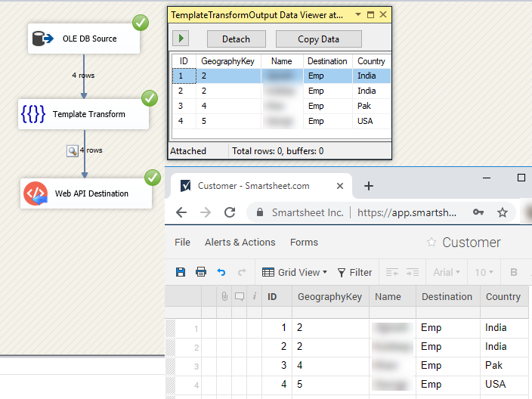This screenshot has width=532, height=399.
Task: Close the Customer - Smartsheet.com tab
Action: point(340,186)
